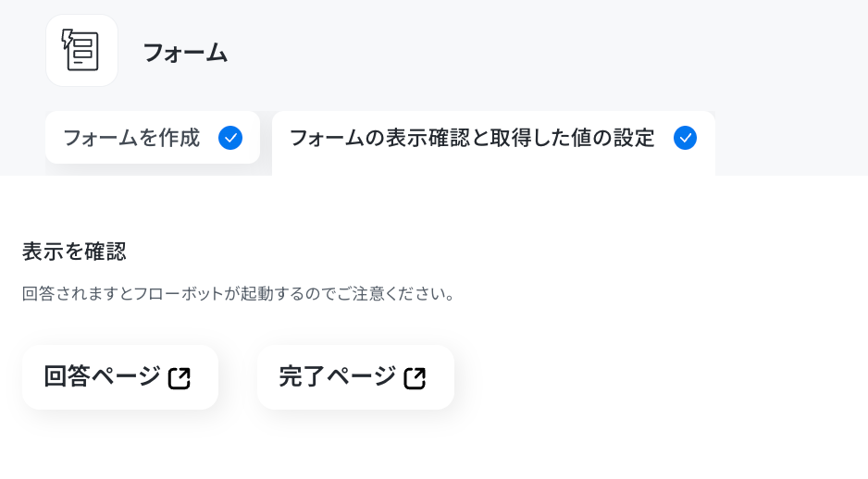Click the word フローボット in the notice
Screen dimensions: 868x479
(186, 293)
